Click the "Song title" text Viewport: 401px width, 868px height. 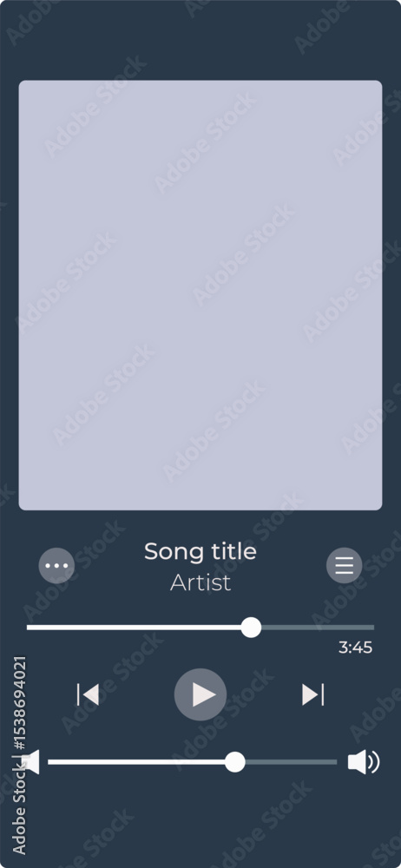click(x=200, y=551)
